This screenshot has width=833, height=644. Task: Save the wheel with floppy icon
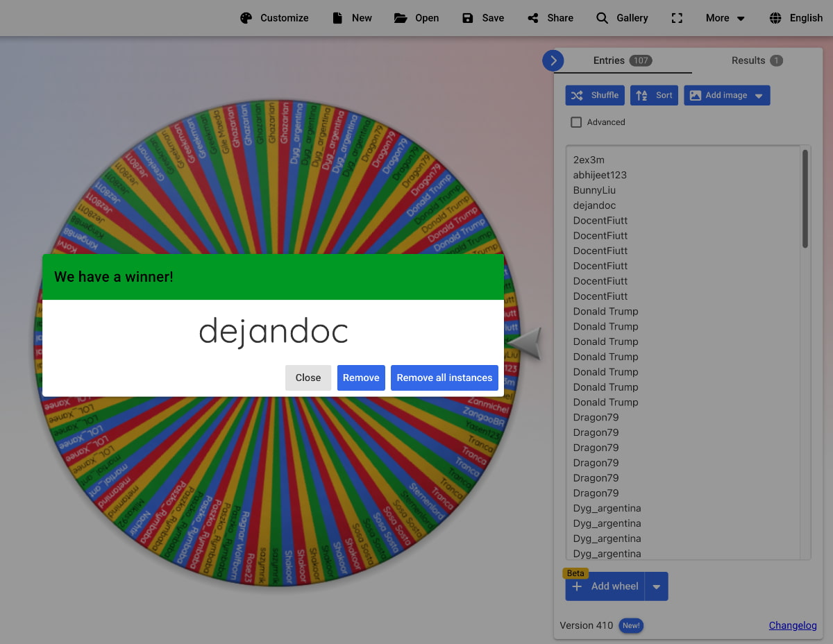click(x=468, y=18)
